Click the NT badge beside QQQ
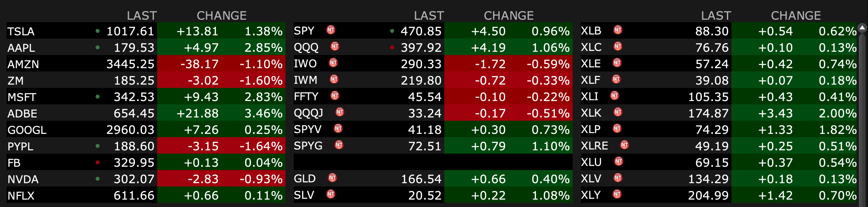Viewport: 868px width, 207px height. tap(335, 46)
